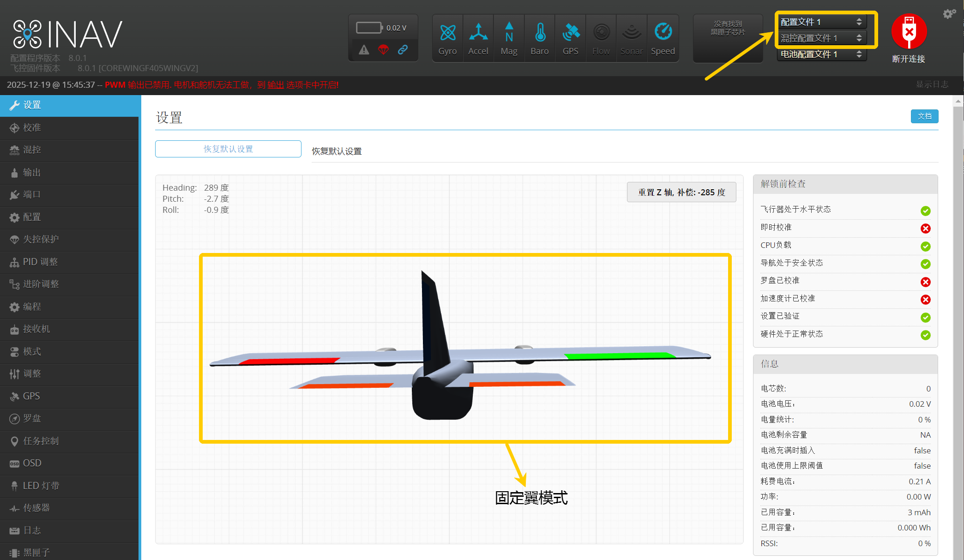This screenshot has height=560, width=964.
Task: Open the 电池配置文件 1 dropdown
Action: pos(821,54)
